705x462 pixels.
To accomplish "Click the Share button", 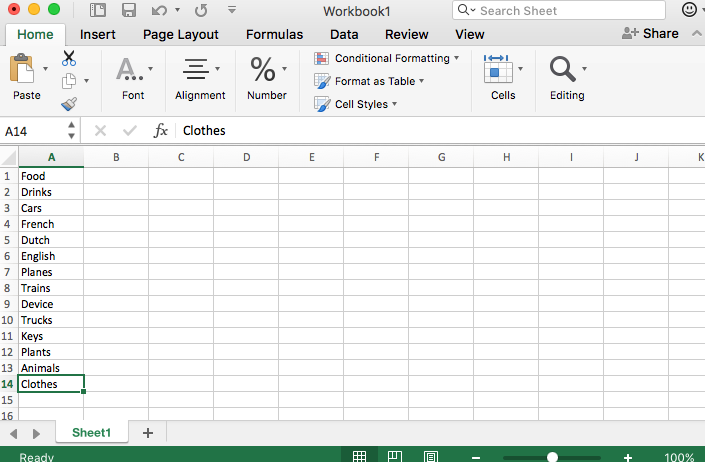I will pos(650,33).
